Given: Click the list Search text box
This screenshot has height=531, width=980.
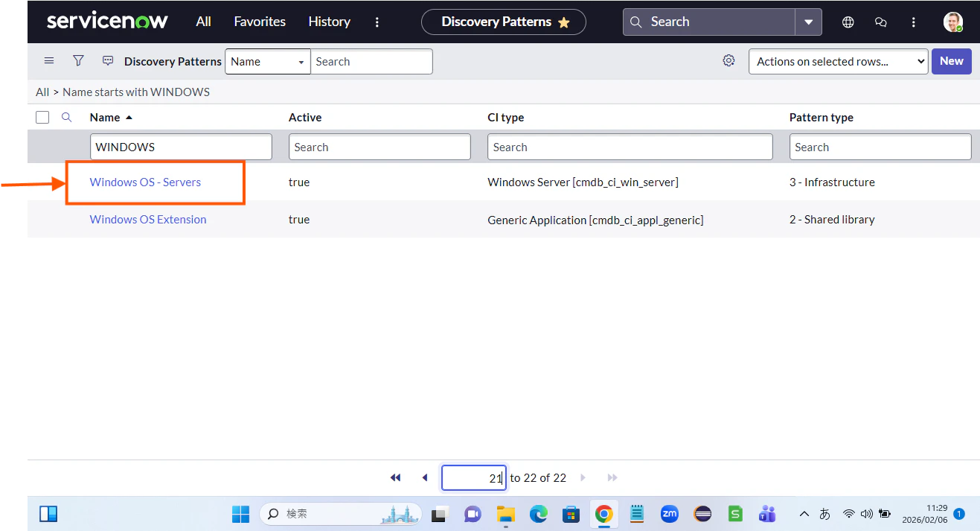Looking at the screenshot, I should click(x=371, y=62).
